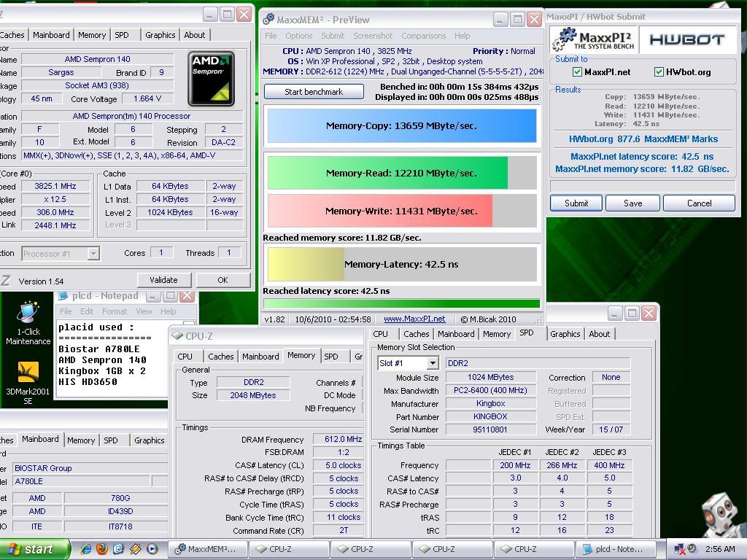Click the Core Voltage value 1.664 V
This screenshot has width=747, height=560.
pyautogui.click(x=147, y=98)
